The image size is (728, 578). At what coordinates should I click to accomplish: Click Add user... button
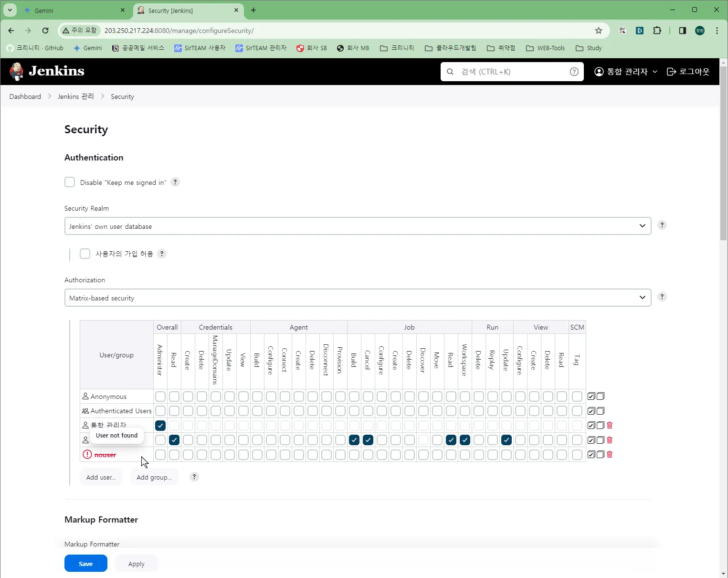tap(101, 477)
